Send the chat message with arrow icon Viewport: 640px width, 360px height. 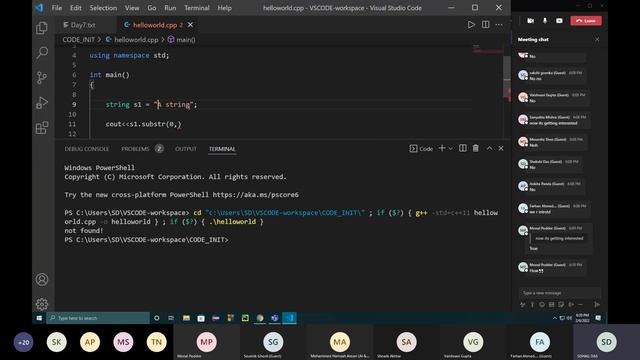coord(597,304)
